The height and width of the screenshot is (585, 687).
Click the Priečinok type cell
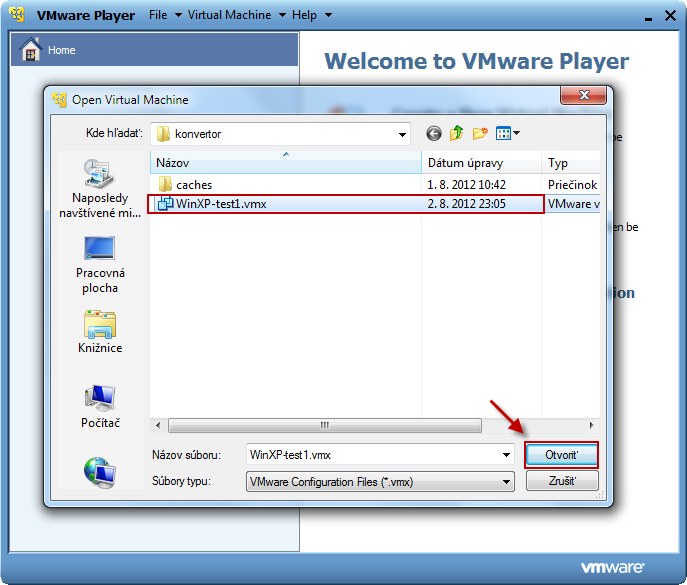(572, 184)
